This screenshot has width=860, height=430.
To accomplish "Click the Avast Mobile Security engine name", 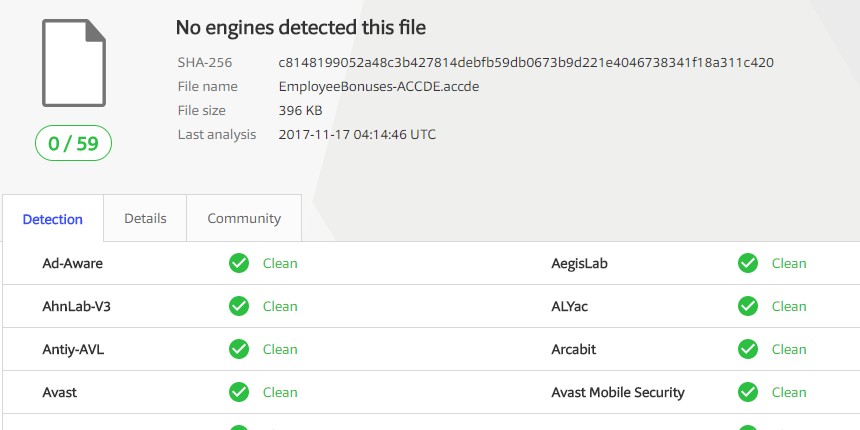I will coord(618,392).
